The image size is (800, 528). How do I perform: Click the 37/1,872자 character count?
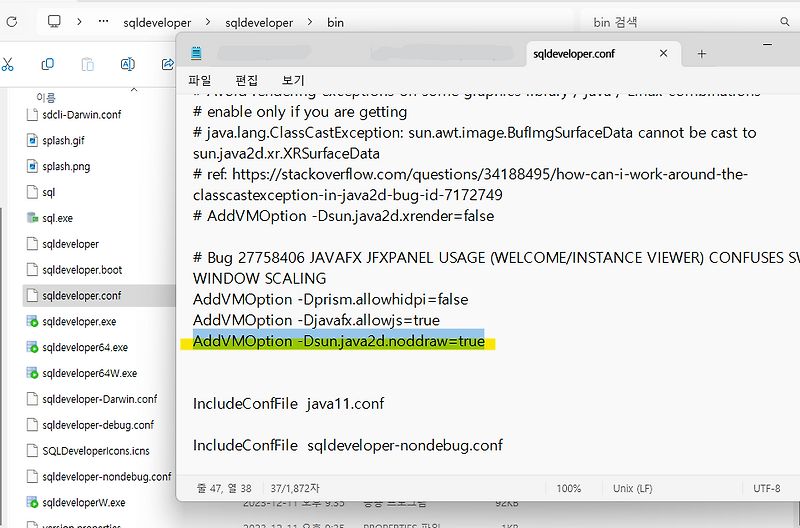click(295, 489)
